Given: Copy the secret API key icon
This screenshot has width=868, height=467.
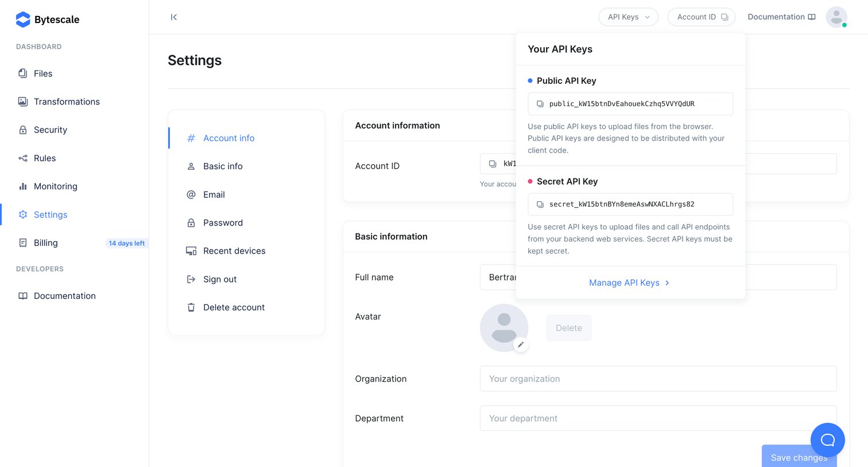Looking at the screenshot, I should click(540, 204).
